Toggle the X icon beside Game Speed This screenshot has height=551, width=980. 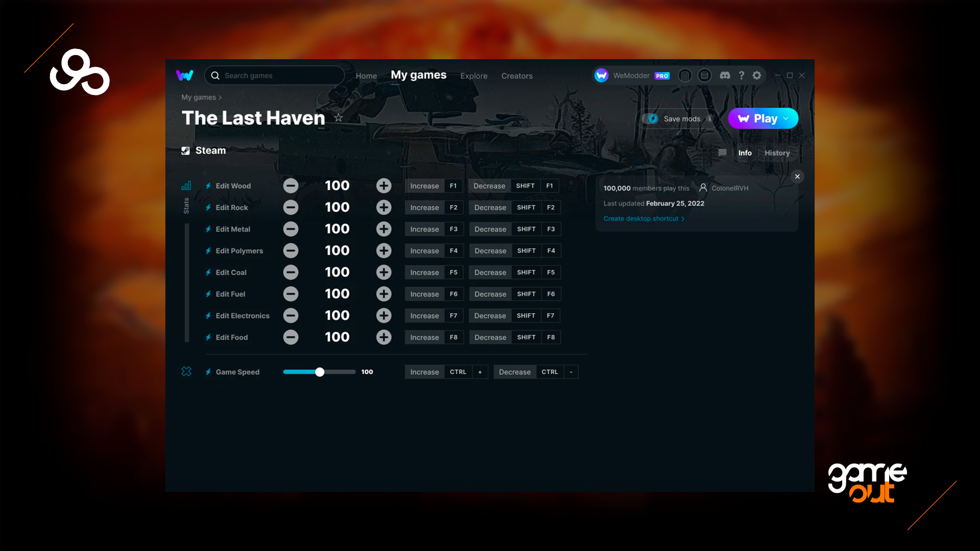coord(186,371)
